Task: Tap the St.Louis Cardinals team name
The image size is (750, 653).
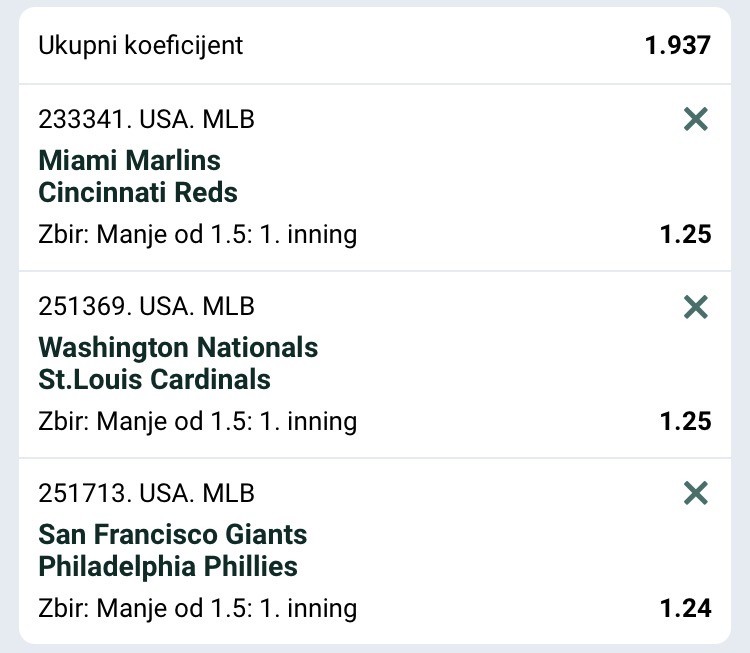Action: coord(154,379)
